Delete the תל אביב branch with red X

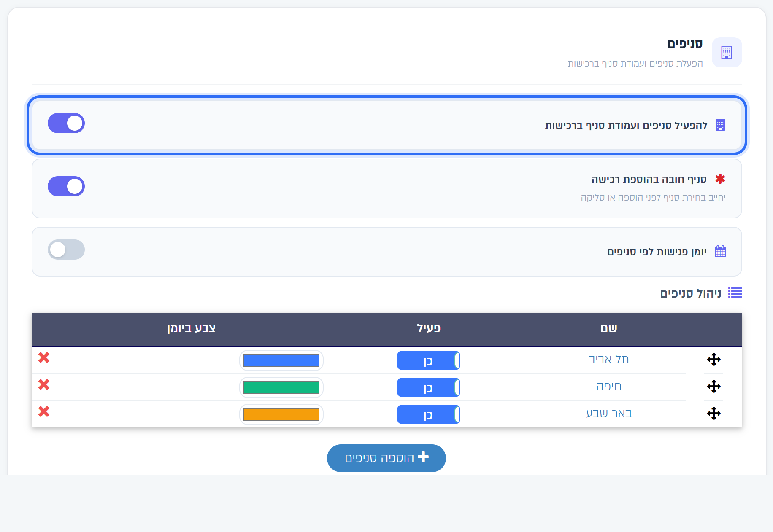click(x=44, y=357)
